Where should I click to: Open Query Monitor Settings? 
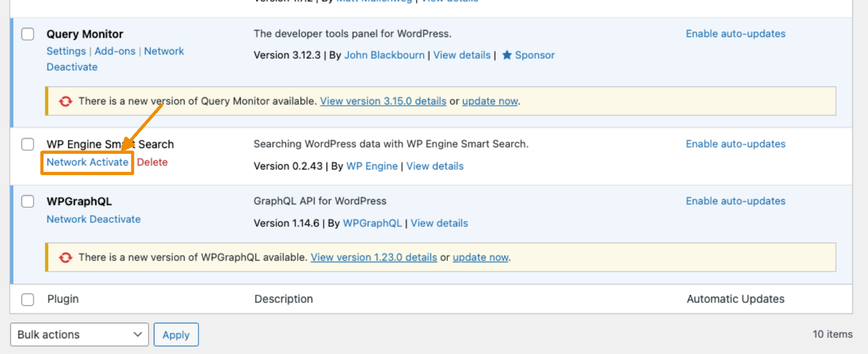pos(66,51)
